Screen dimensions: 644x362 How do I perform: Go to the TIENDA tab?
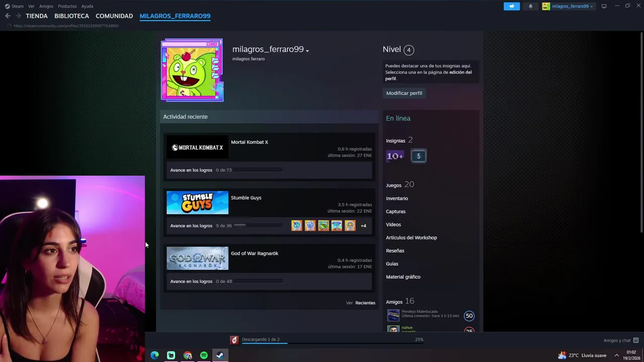(x=37, y=16)
